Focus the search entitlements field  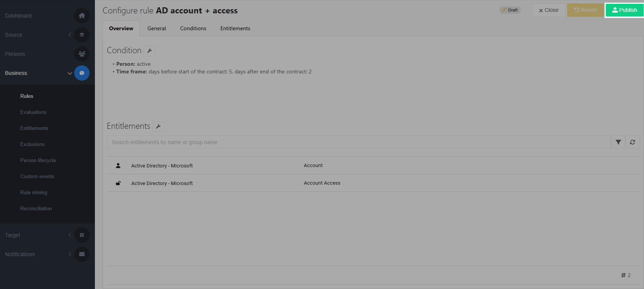(x=359, y=142)
